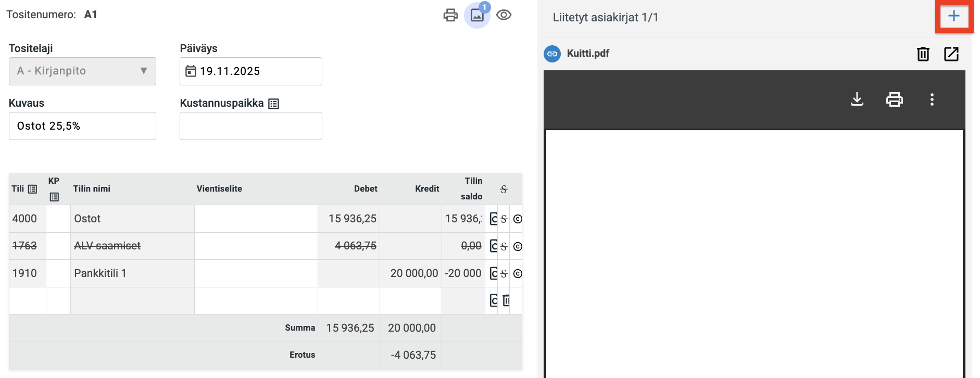Screen dimensions: 980x378
Task: Delete the empty entry row with trash icon
Action: 506,300
